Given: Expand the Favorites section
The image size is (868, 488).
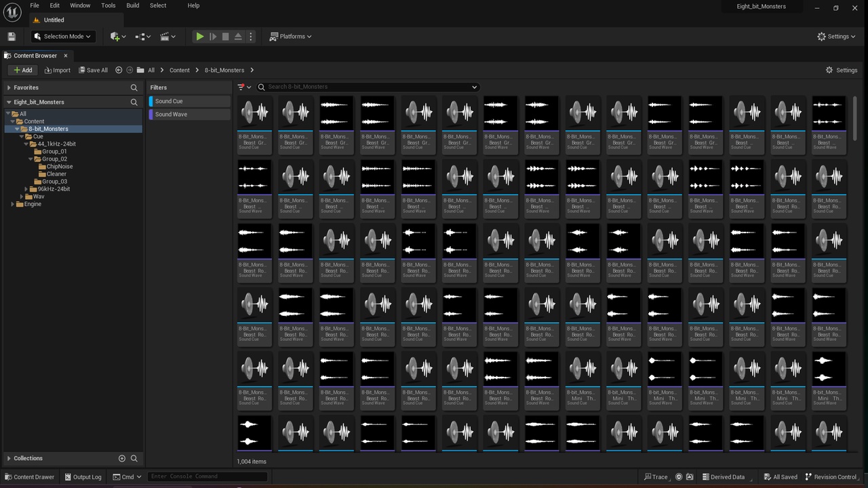Looking at the screenshot, I should coord(9,87).
